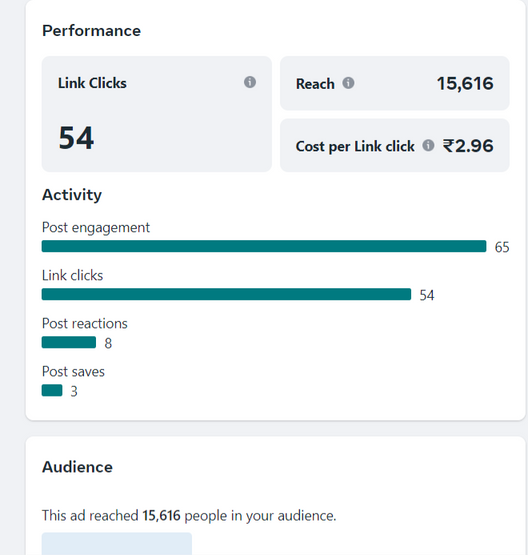Select the Link Clicks metric card
Screen dimensions: 528x555
[157, 114]
